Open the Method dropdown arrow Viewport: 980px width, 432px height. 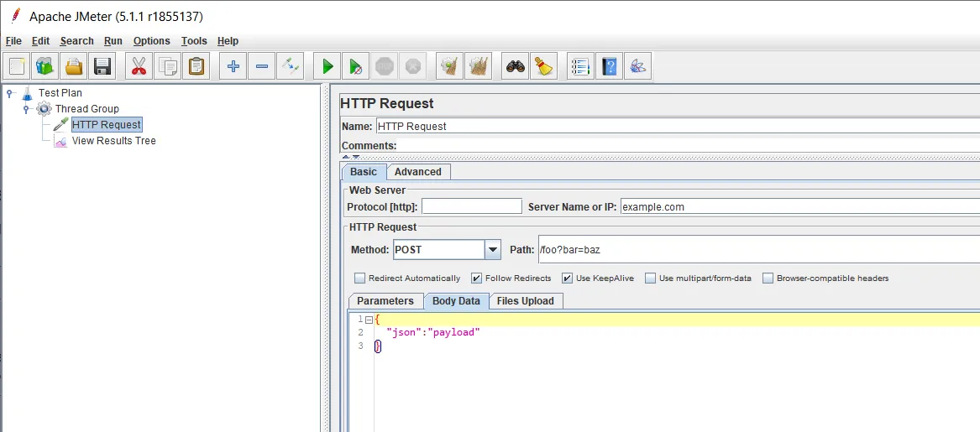[x=493, y=250]
